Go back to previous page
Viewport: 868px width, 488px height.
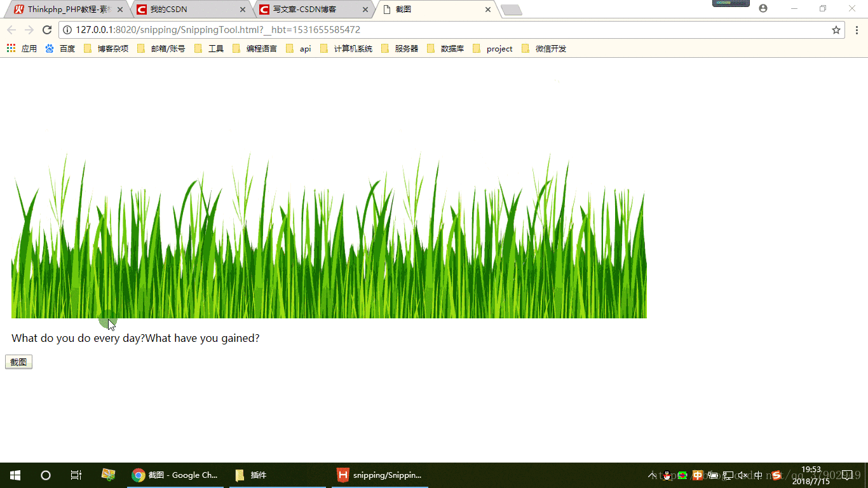(11, 30)
